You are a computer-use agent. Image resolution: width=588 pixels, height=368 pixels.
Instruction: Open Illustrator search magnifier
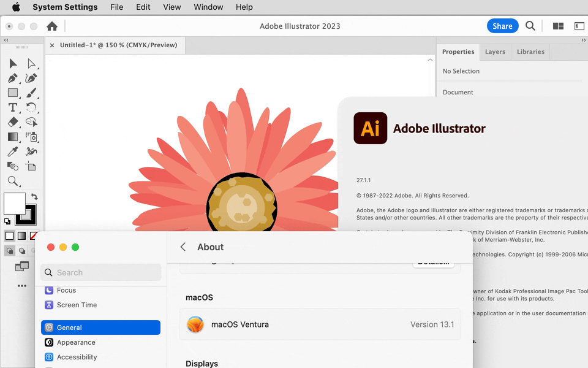pos(530,26)
